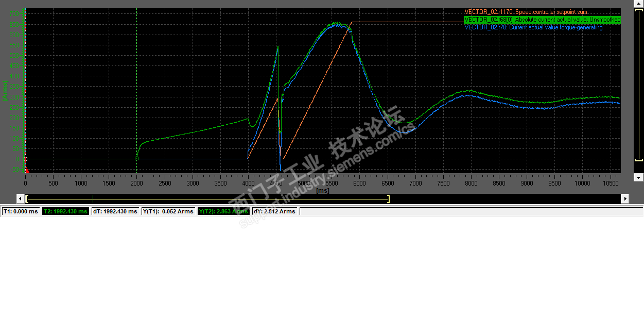This screenshot has height=334, width=644.
Task: Click the left bracket of the horizontal range bar
Action: click(x=26, y=199)
